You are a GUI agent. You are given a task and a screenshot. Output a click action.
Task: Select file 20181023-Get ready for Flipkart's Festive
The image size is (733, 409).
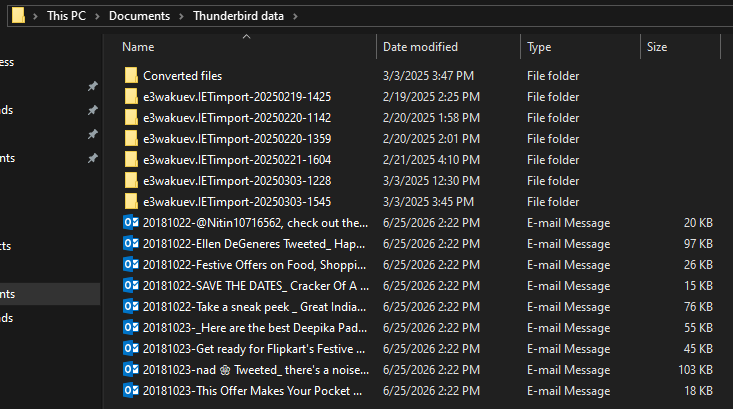coord(254,349)
